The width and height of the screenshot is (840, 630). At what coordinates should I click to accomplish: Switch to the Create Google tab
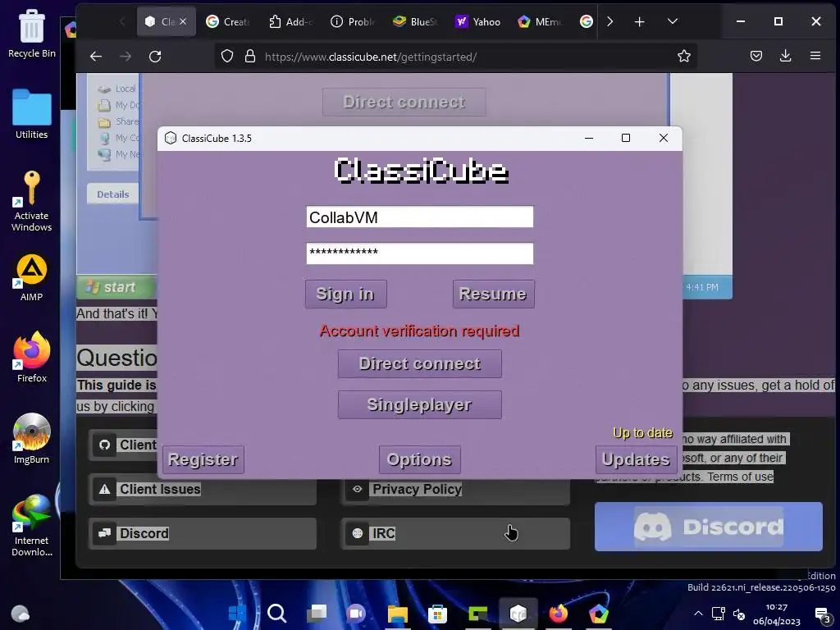coord(229,22)
